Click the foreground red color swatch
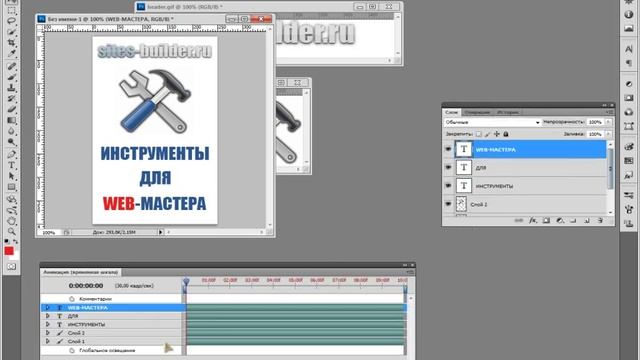This screenshot has height=360, width=640. [x=9, y=251]
